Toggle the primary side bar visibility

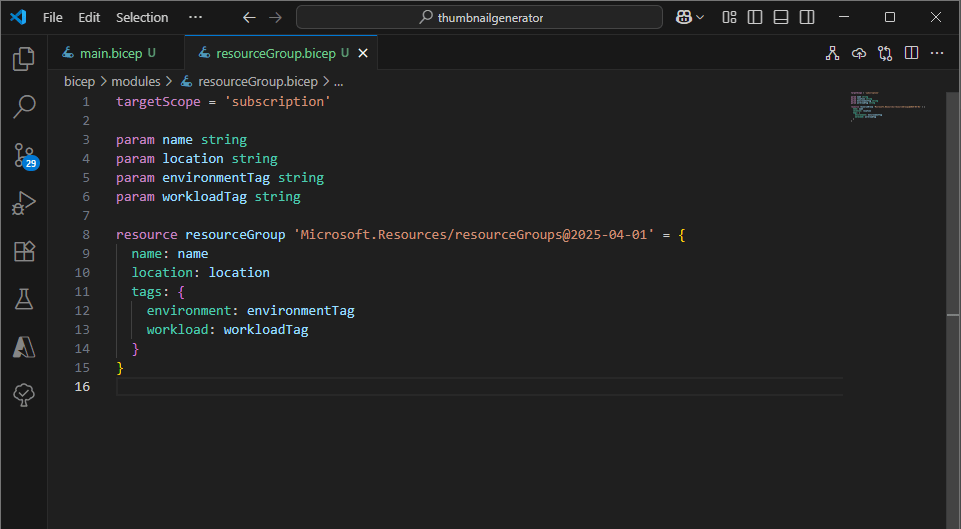click(755, 17)
